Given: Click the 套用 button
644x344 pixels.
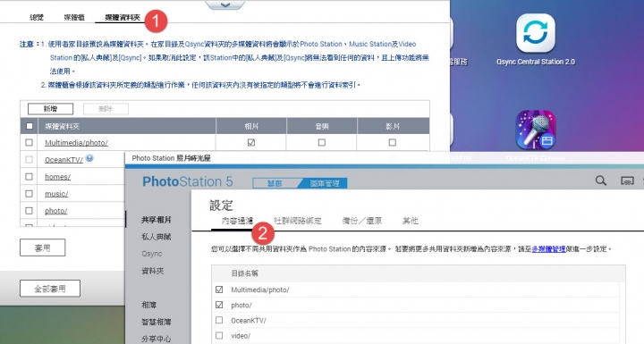Looking at the screenshot, I should point(42,248).
